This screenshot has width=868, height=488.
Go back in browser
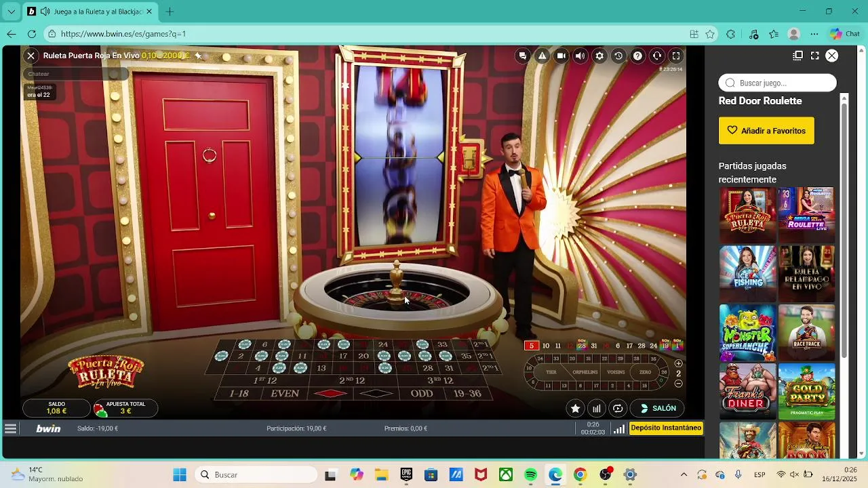[11, 34]
